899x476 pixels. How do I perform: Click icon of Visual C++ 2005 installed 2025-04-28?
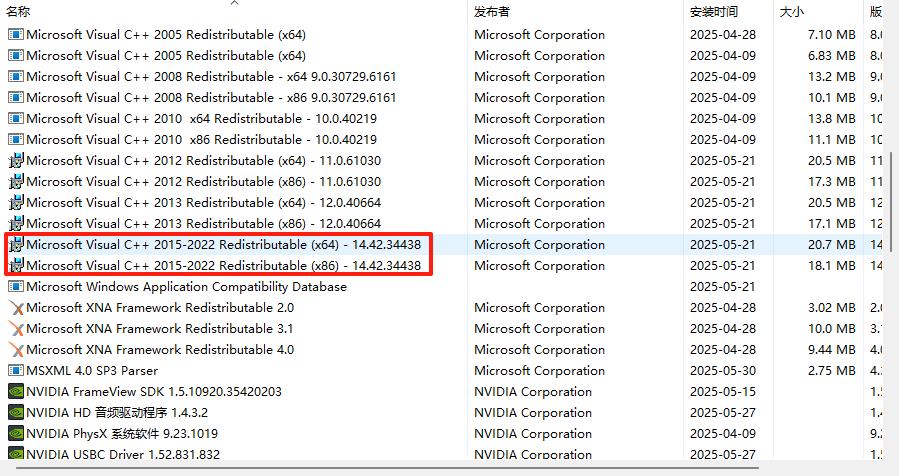[x=16, y=34]
